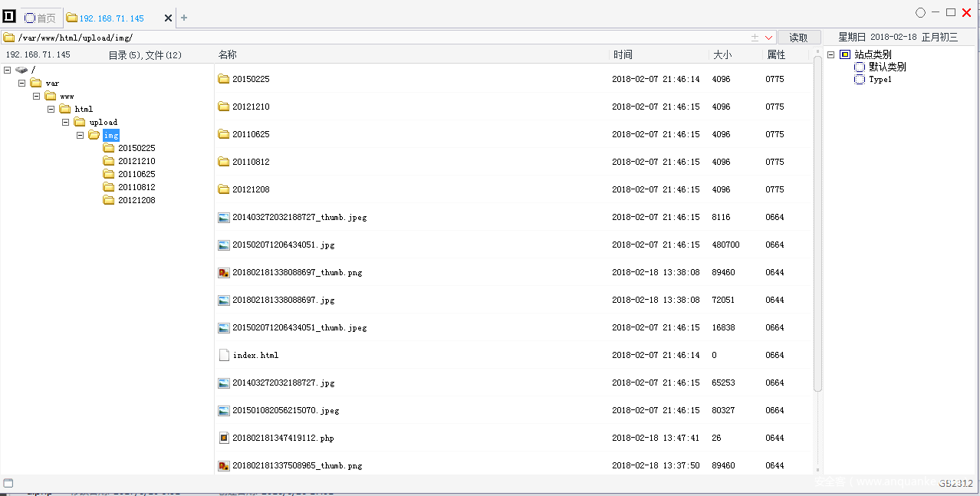Image resolution: width=980 pixels, height=496 pixels.
Task: Sort files by the 时间 column header
Action: (623, 54)
